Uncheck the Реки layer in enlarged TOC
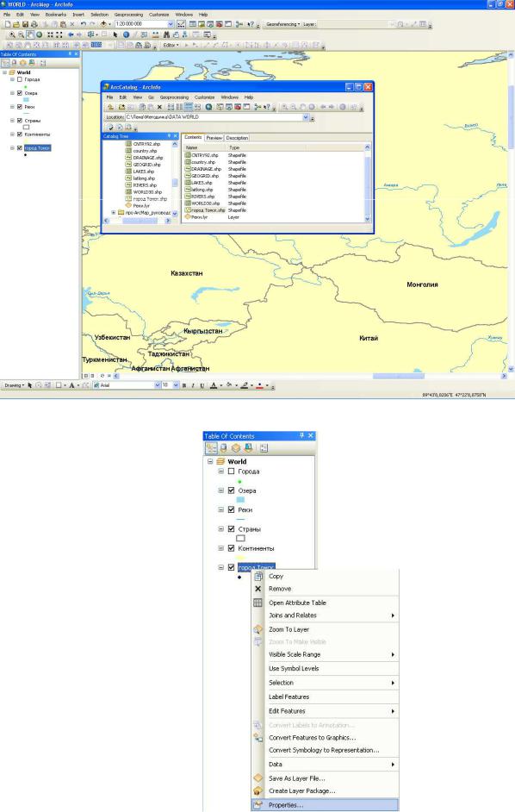515x812 pixels. (x=232, y=509)
